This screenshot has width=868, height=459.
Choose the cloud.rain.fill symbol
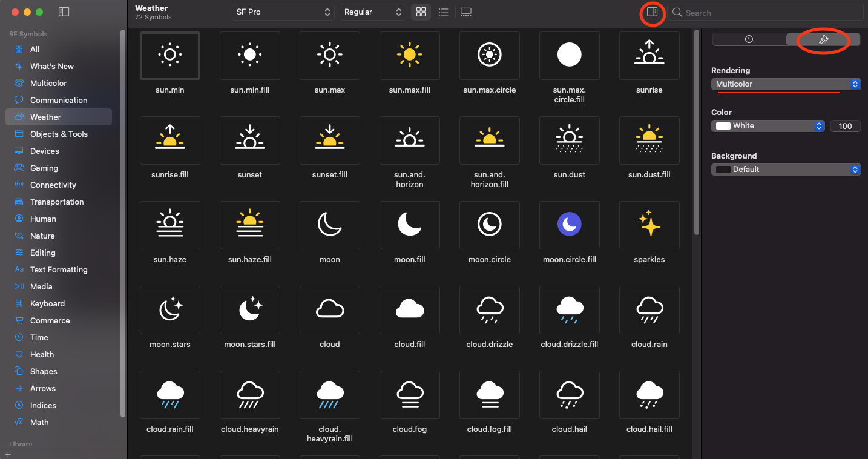(169, 395)
